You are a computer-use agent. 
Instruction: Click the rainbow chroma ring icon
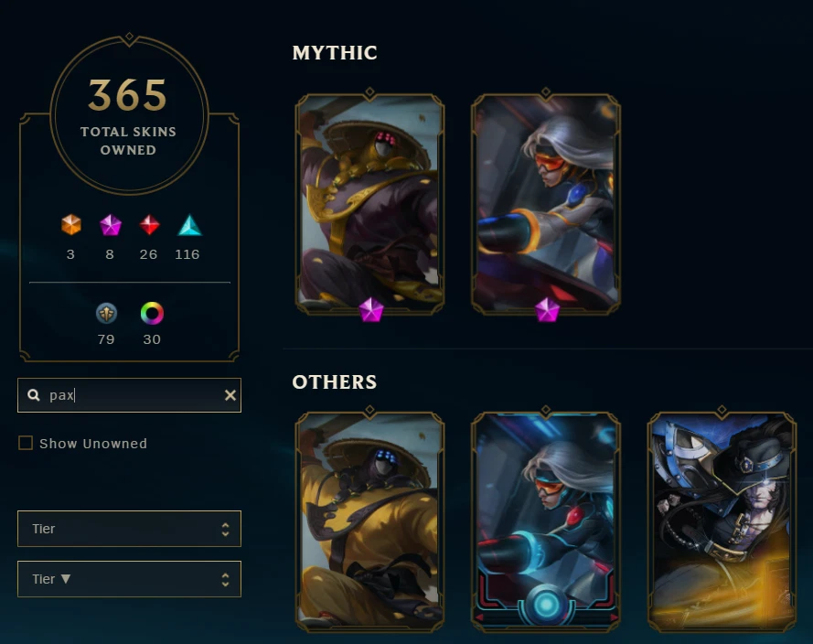tap(152, 313)
